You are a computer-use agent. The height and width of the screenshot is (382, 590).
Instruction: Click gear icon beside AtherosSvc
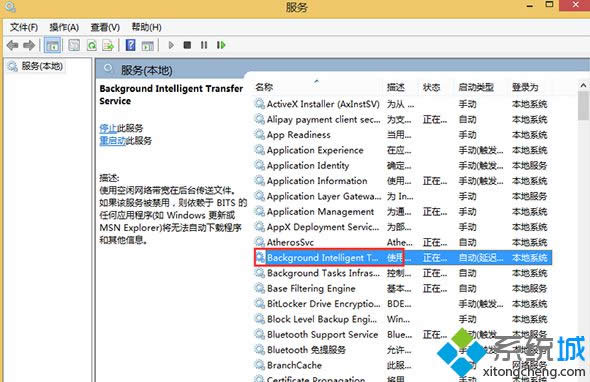[x=260, y=242]
